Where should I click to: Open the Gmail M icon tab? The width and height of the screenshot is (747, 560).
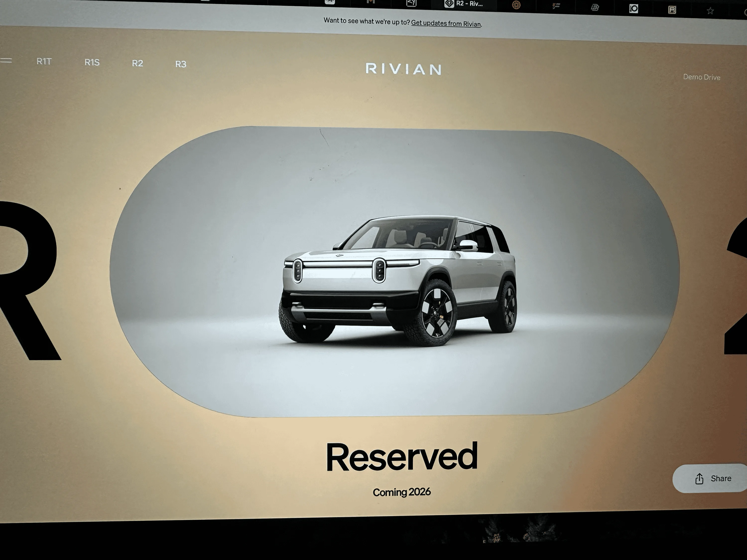371,2
